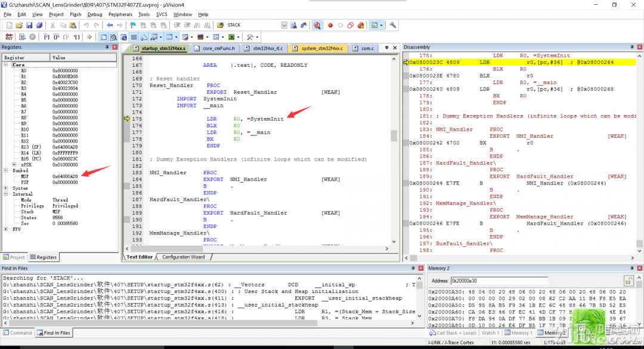Image resolution: width=644 pixels, height=349 pixels.
Task: Click the Memory 2 Address input field
Action: tap(499, 281)
